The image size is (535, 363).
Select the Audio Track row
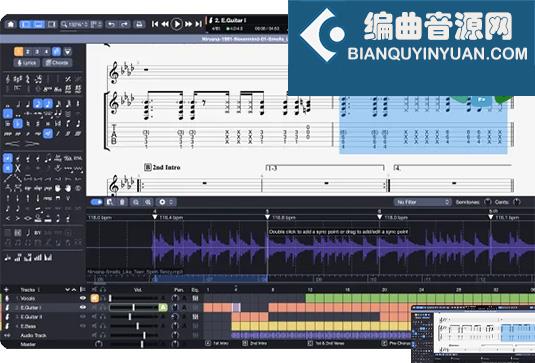pos(33,335)
